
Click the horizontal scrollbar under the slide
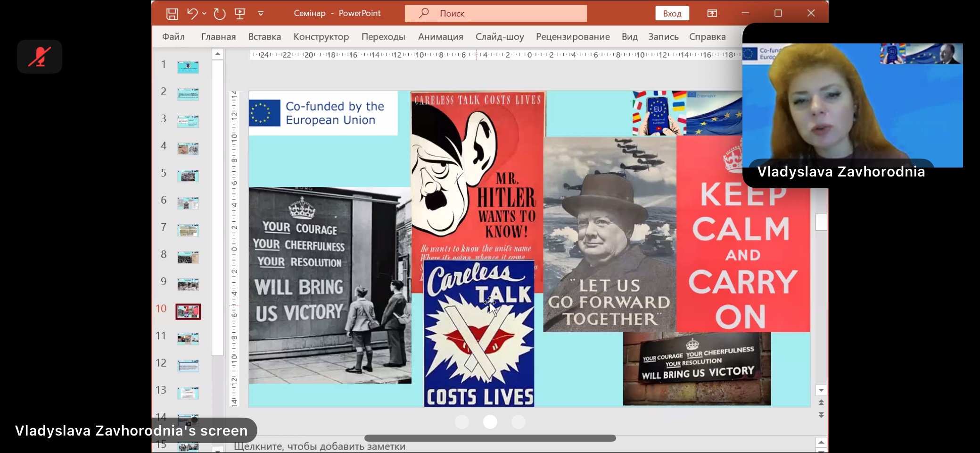point(490,438)
